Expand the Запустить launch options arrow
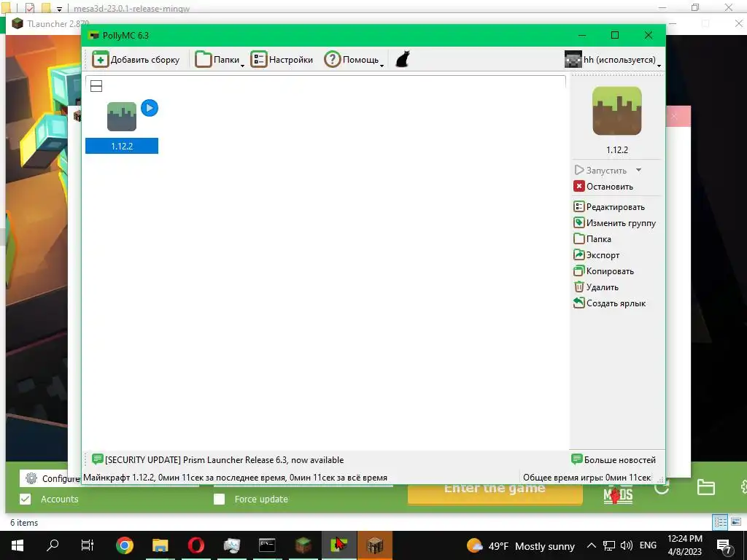This screenshot has width=747, height=560. pos(638,171)
